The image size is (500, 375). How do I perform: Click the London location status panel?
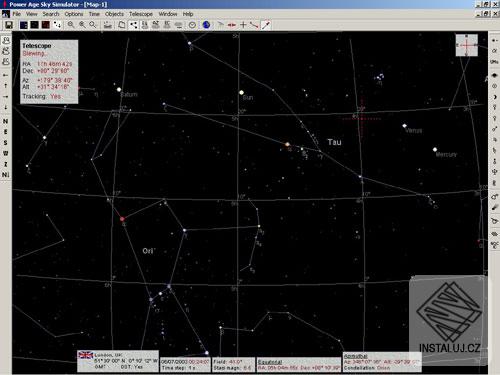tap(118, 361)
